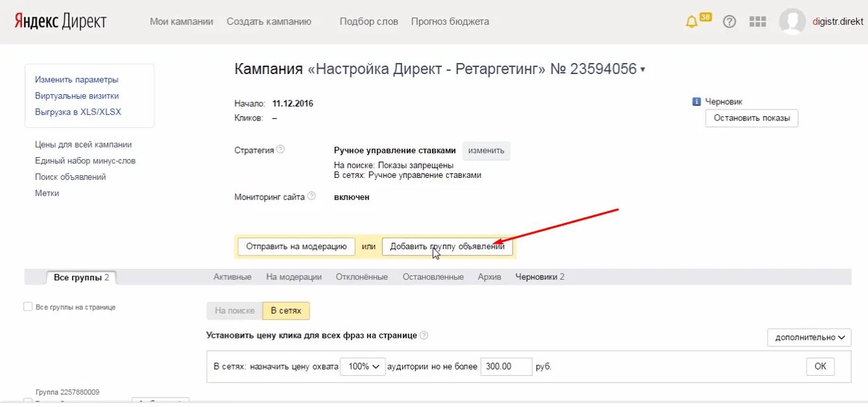Screen dimensions: 868x407
Task: Click the user avatar picture
Action: [x=792, y=21]
